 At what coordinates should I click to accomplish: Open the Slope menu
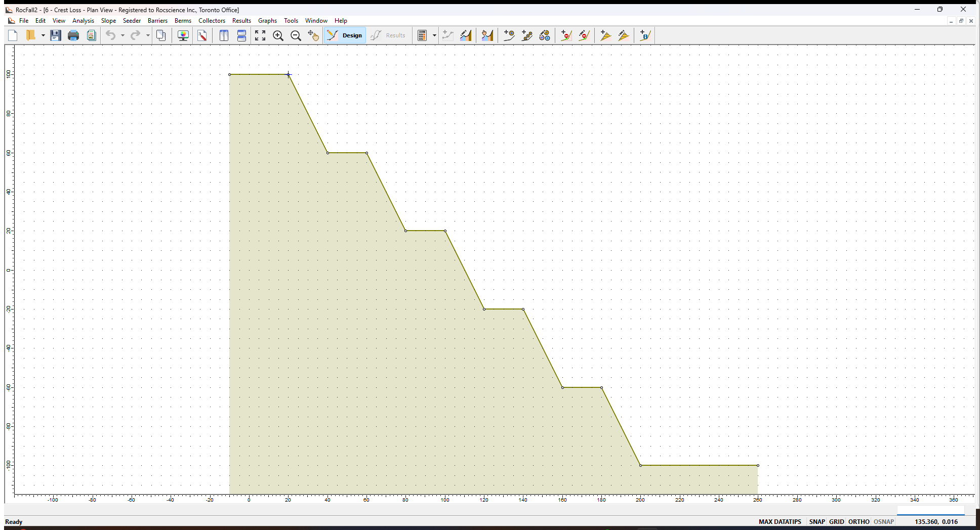108,21
